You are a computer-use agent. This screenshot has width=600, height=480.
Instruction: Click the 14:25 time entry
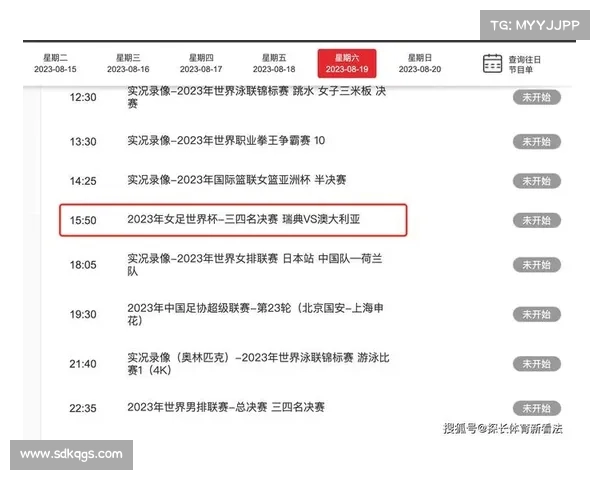pyautogui.click(x=83, y=181)
